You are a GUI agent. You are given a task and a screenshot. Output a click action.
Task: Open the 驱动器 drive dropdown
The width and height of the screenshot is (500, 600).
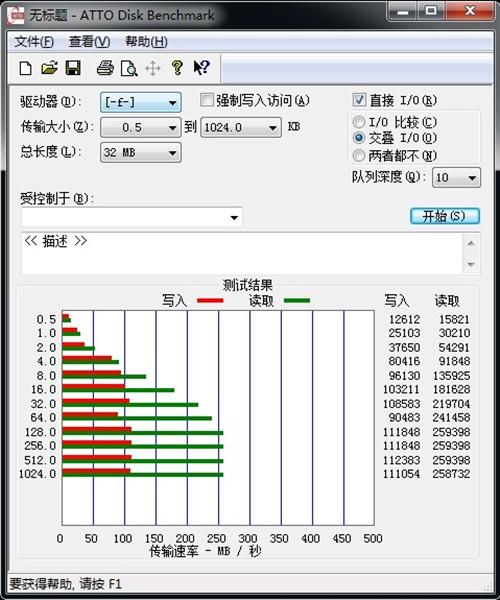click(141, 102)
